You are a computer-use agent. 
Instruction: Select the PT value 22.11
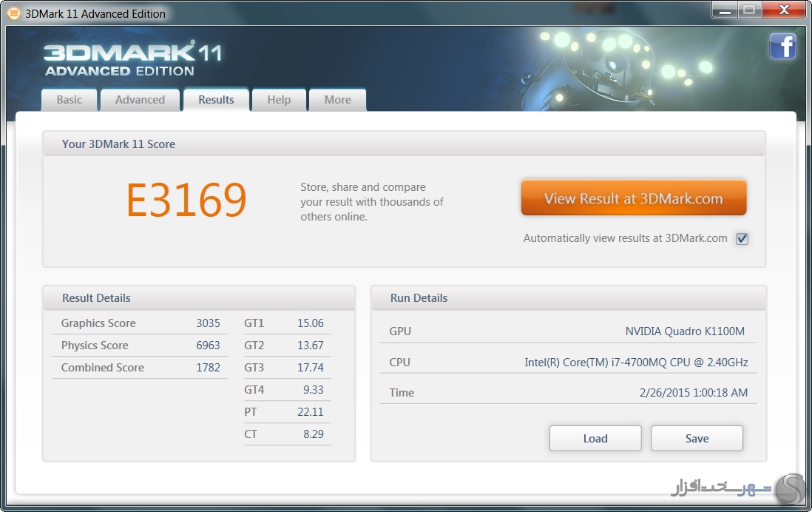[310, 412]
